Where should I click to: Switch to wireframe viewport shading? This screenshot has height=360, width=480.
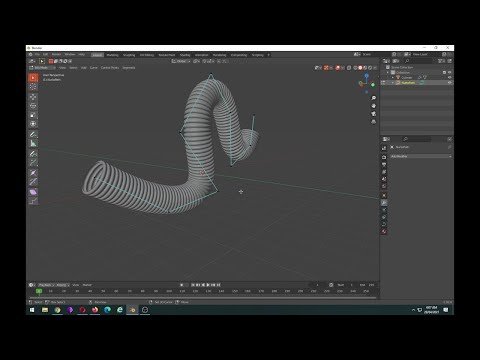click(355, 68)
